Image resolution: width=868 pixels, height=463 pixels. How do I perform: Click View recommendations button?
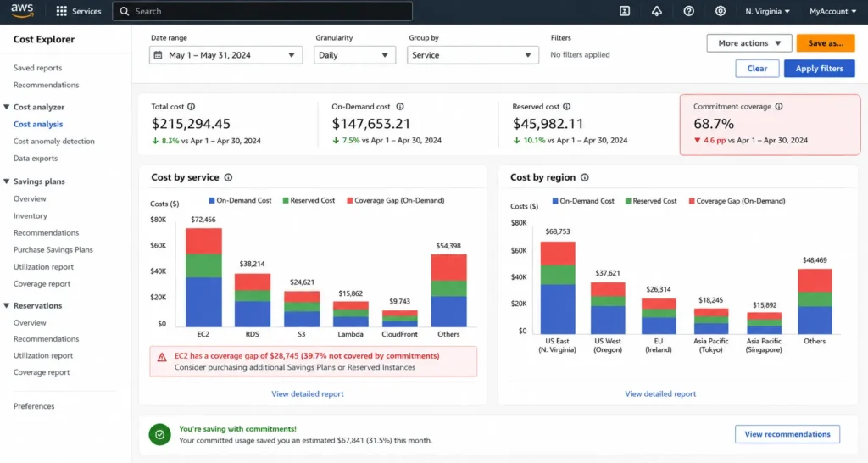click(787, 434)
